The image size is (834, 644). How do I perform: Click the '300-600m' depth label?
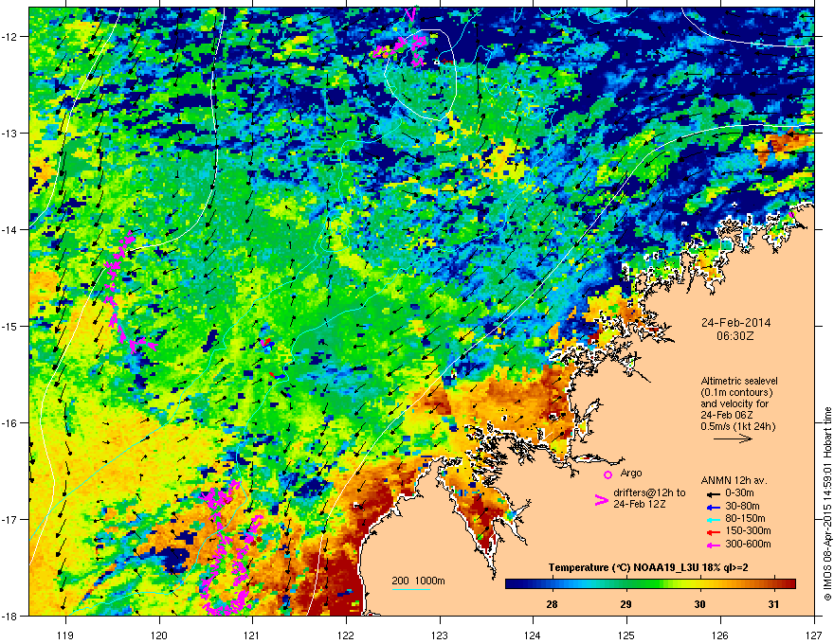[x=748, y=544]
